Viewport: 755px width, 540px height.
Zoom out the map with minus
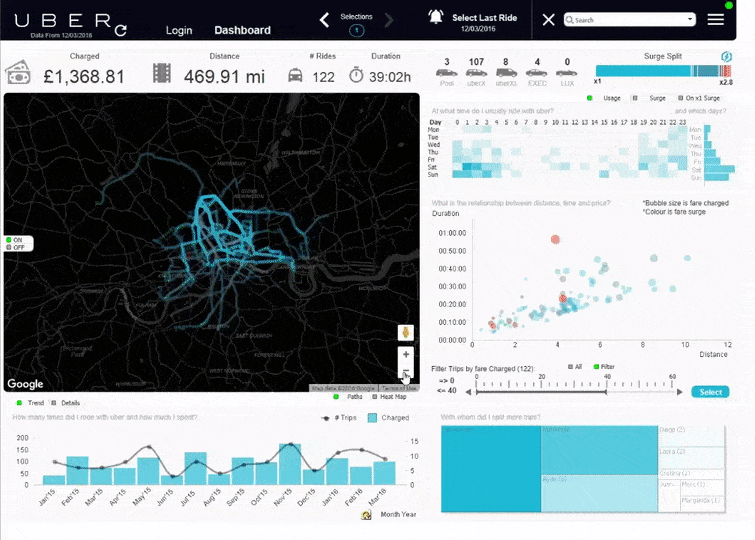(406, 371)
